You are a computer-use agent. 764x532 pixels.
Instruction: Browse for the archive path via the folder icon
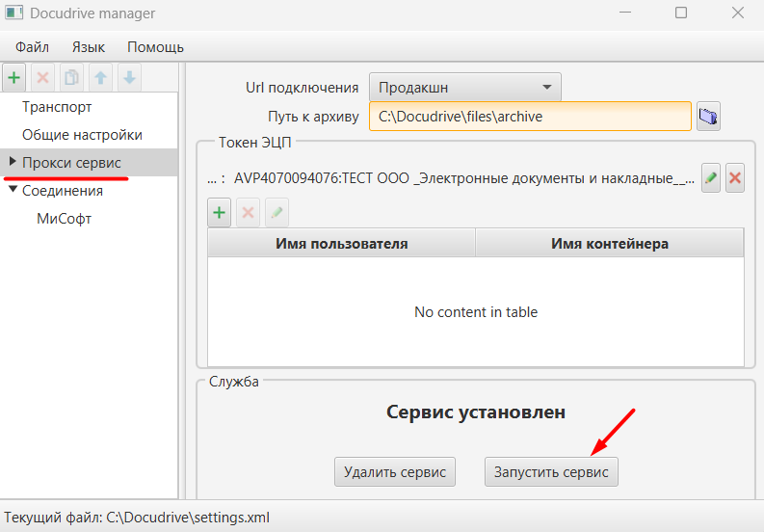[x=708, y=116]
